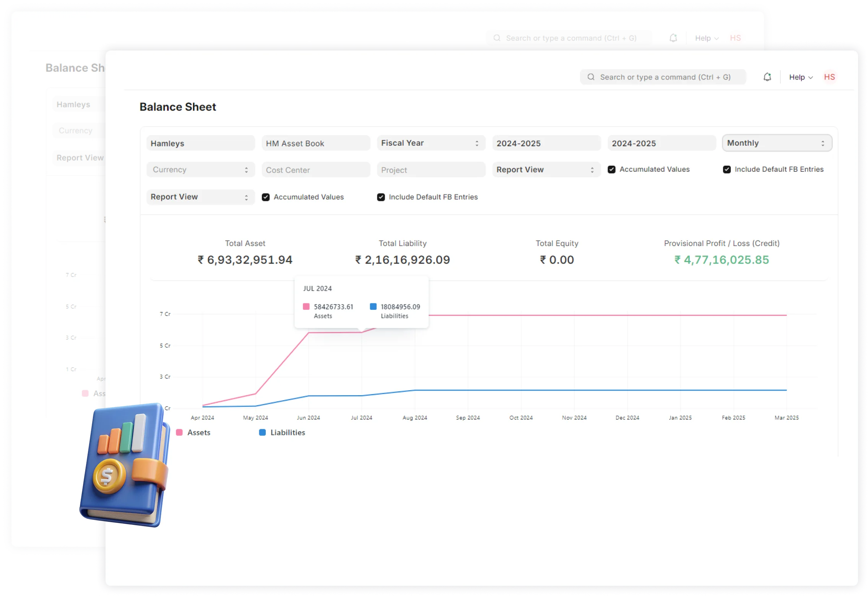Click the pink Assets legend marker below the chart
Image resolution: width=868 pixels, height=596 pixels.
coord(179,432)
